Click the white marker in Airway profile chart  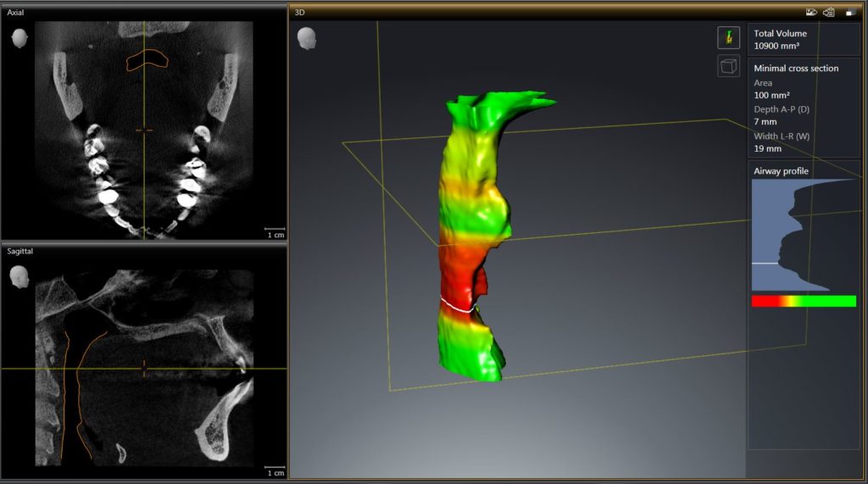pyautogui.click(x=765, y=263)
